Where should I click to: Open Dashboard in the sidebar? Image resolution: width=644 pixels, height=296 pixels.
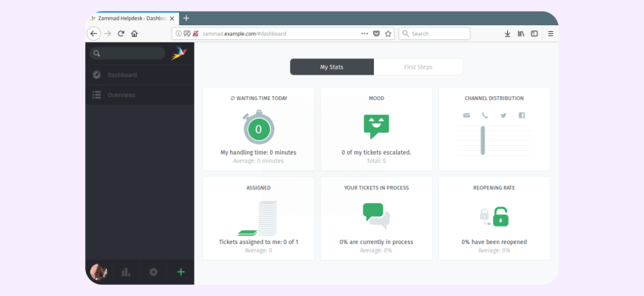[122, 75]
